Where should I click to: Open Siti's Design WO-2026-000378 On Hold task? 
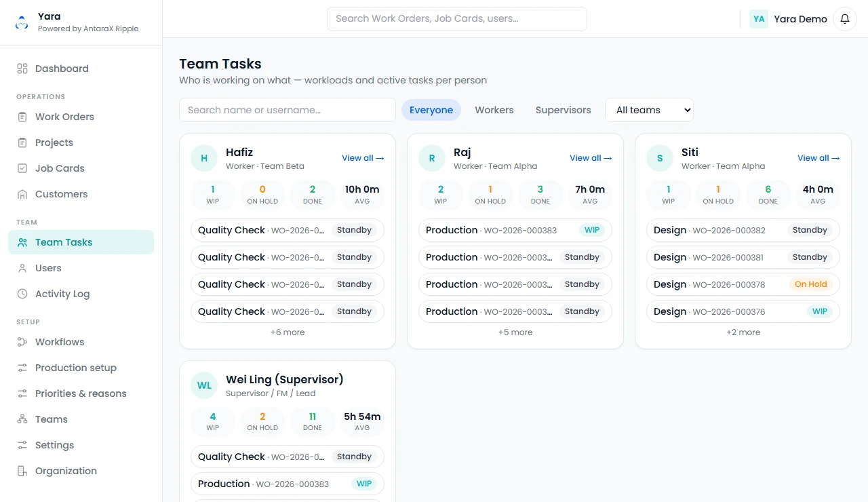pyautogui.click(x=743, y=284)
